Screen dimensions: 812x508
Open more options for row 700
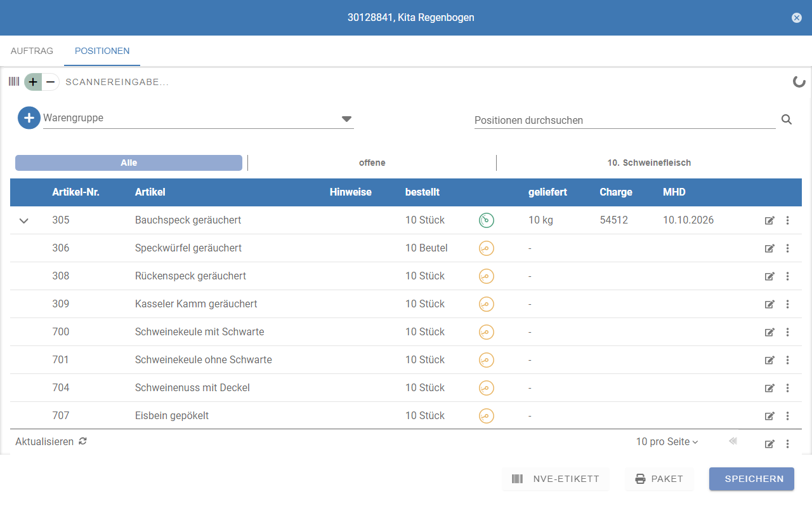[x=787, y=332]
